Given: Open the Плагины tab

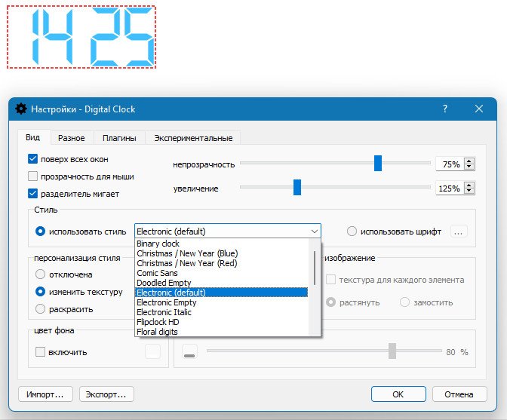Looking at the screenshot, I should pyautogui.click(x=119, y=138).
